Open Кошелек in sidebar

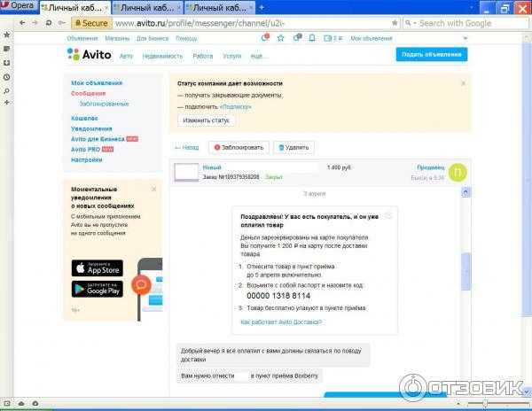[x=84, y=119]
